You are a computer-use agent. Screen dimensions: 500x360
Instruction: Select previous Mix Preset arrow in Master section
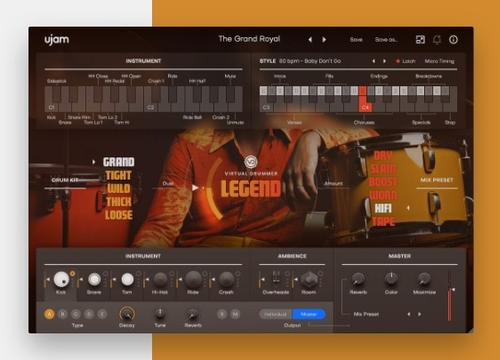point(409,314)
